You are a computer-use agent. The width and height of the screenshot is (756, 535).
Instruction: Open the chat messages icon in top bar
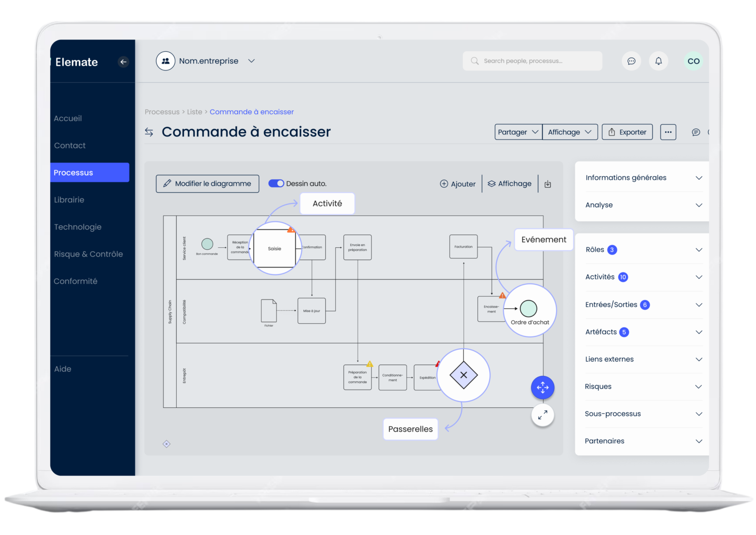pyautogui.click(x=631, y=61)
